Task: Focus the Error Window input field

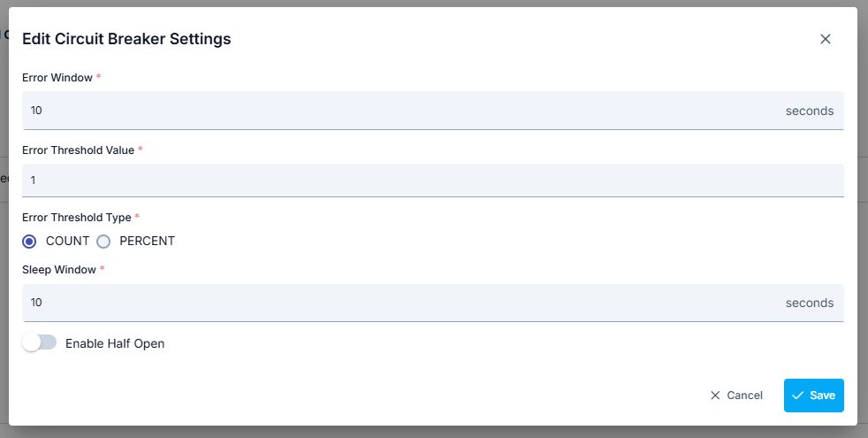Action: click(x=398, y=111)
